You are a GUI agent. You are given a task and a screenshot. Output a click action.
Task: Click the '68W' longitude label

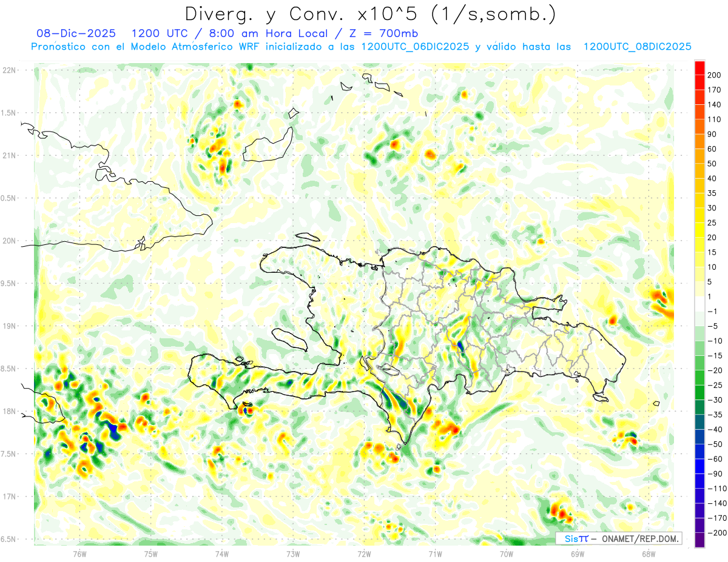pyautogui.click(x=649, y=554)
